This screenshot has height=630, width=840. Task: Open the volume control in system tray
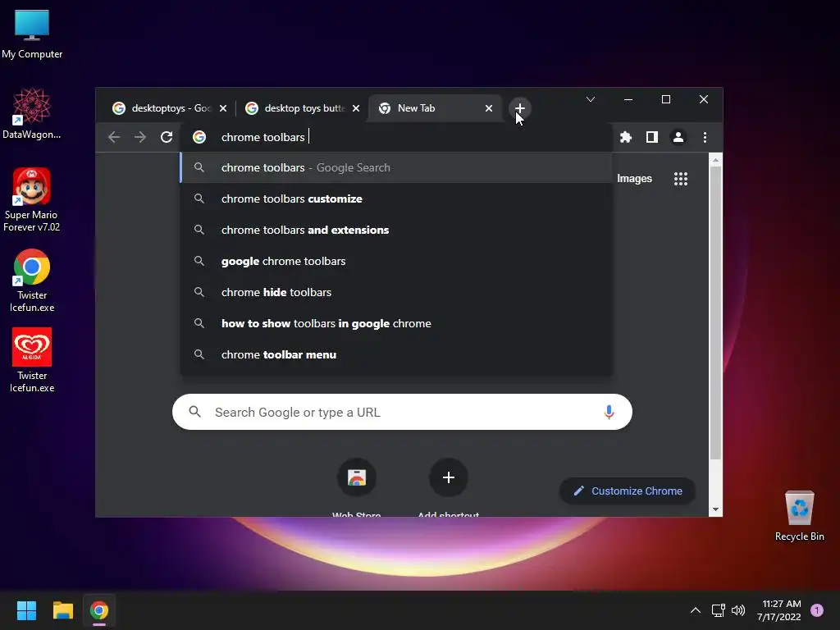tap(738, 610)
